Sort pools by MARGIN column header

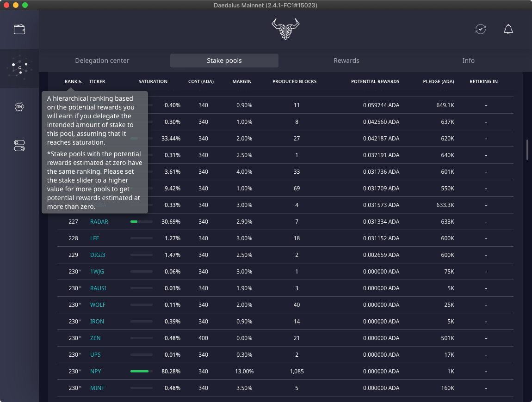(242, 82)
